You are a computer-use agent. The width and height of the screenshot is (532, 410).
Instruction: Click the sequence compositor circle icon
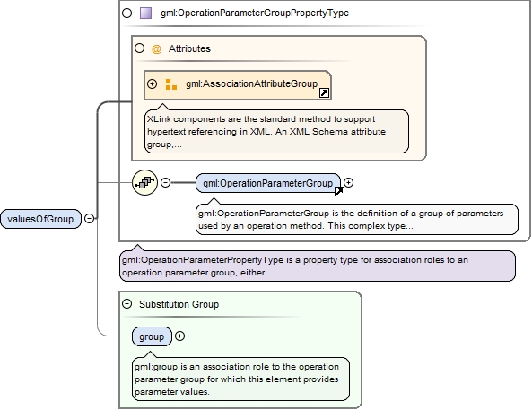click(144, 183)
